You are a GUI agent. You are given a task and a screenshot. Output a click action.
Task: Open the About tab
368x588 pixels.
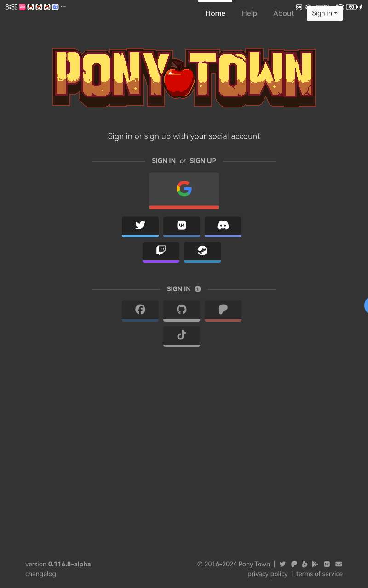(x=283, y=13)
